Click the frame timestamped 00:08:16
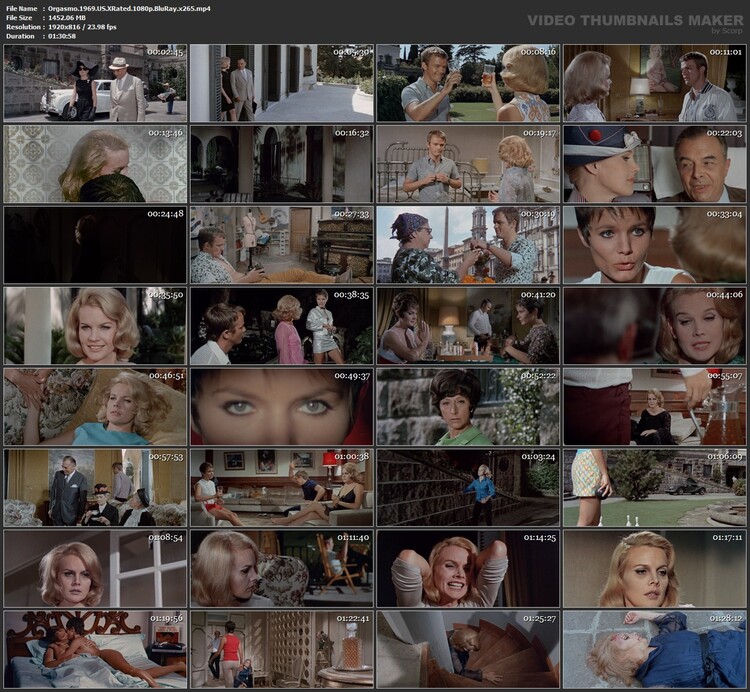The width and height of the screenshot is (750, 692). pos(468,83)
